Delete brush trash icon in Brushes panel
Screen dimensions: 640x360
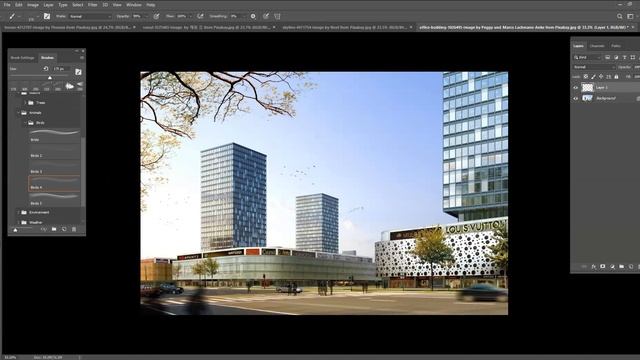tap(74, 229)
